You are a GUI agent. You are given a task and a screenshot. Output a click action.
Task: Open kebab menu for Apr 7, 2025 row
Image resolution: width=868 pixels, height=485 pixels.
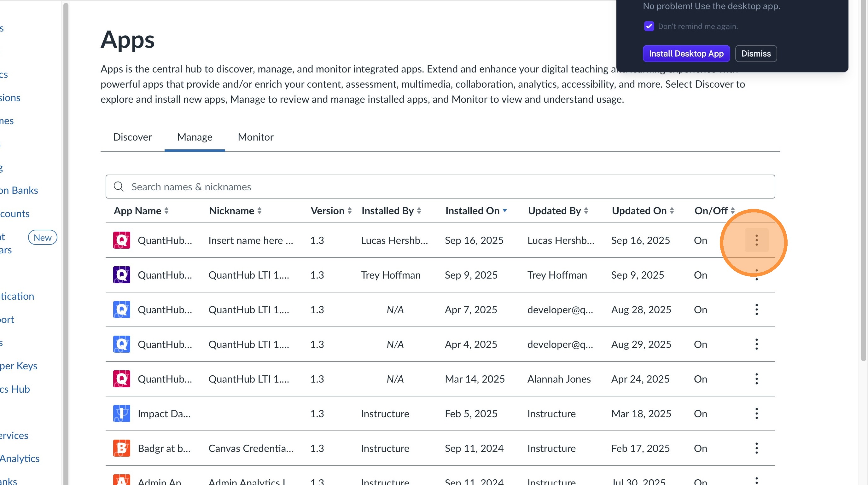point(756,309)
